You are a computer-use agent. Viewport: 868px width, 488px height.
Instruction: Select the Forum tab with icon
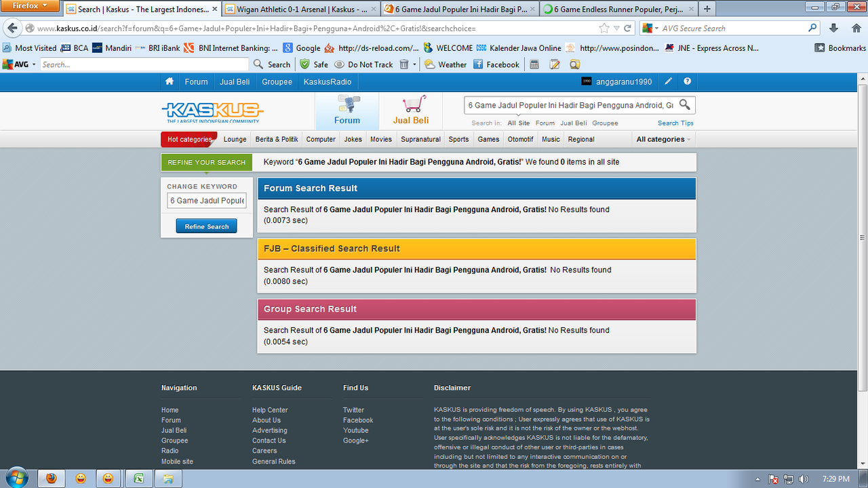click(347, 111)
